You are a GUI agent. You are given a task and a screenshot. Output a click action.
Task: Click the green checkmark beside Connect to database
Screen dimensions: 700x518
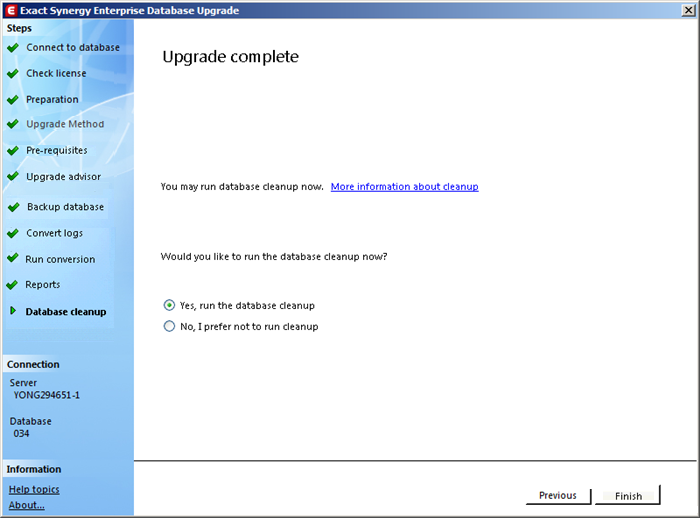13,47
